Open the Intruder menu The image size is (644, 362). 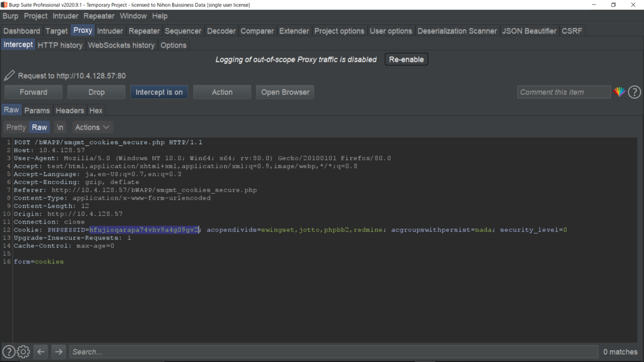(x=65, y=16)
